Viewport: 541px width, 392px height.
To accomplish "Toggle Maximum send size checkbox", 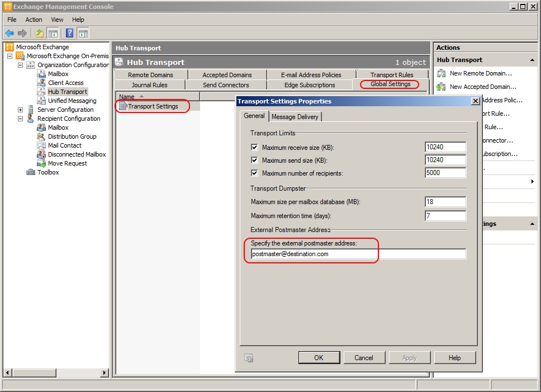I will pos(254,160).
